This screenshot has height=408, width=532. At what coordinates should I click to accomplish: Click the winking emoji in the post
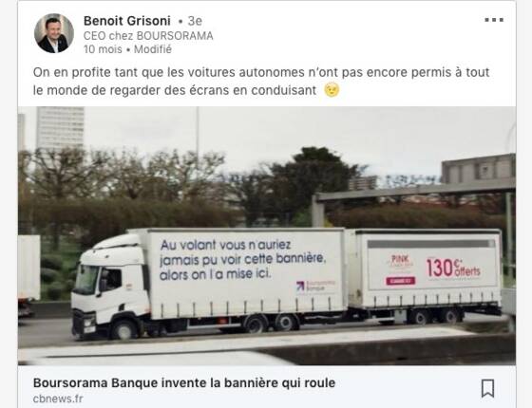coord(332,90)
